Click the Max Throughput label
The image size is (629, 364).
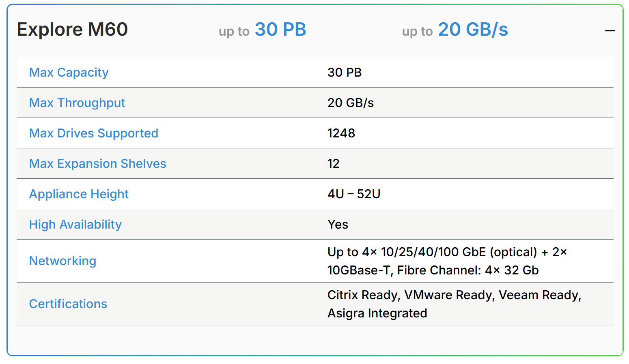[77, 103]
